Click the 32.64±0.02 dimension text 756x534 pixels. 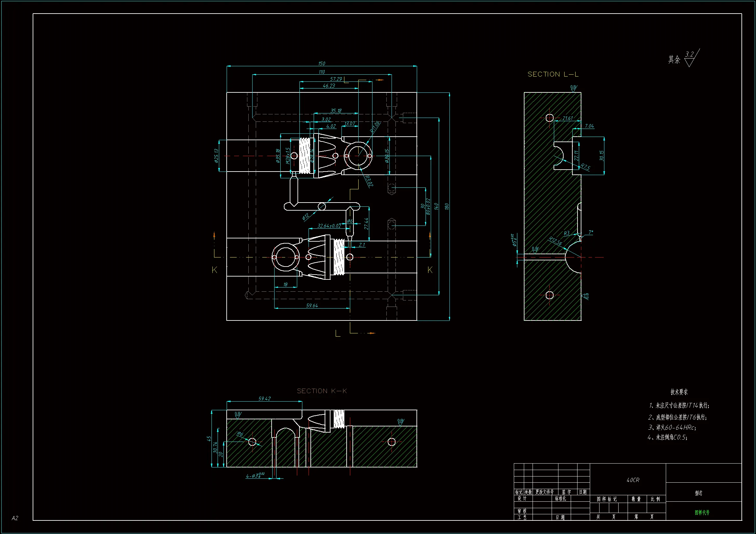point(329,226)
